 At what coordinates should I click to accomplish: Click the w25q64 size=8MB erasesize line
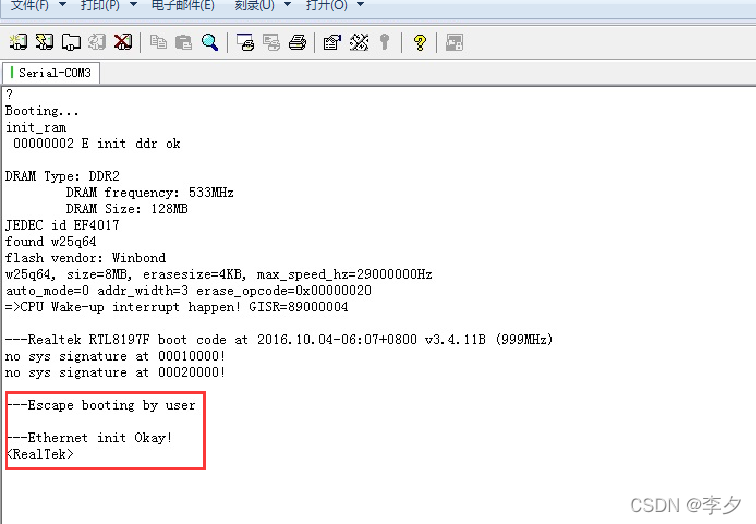click(218, 274)
